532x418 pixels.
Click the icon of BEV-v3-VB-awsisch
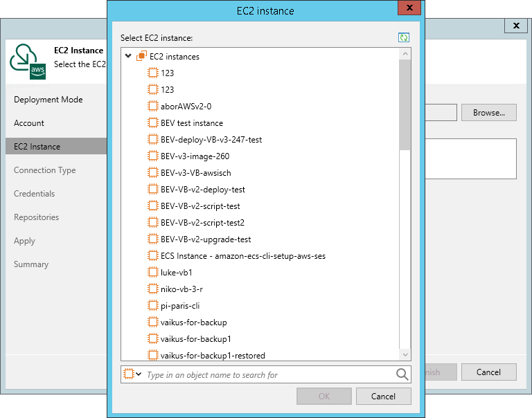[153, 172]
